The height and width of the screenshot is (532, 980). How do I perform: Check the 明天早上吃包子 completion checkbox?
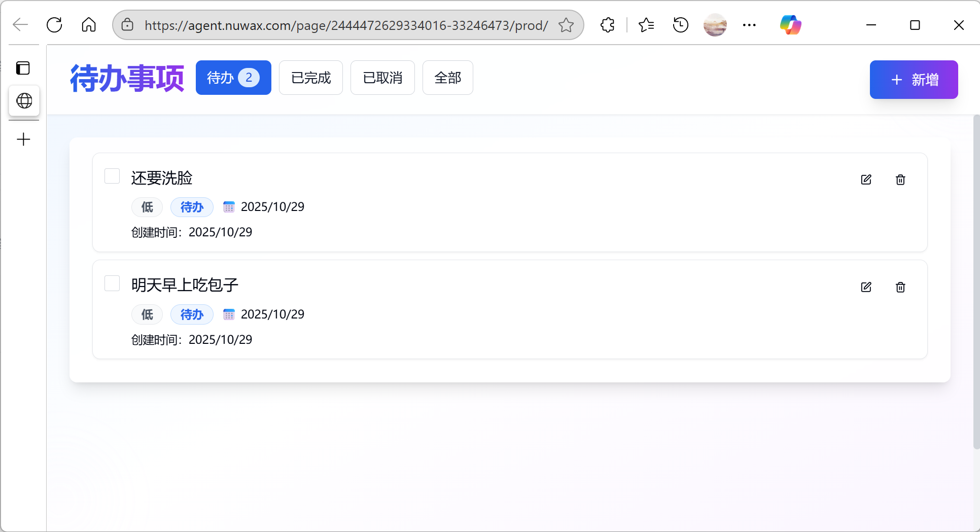point(112,283)
